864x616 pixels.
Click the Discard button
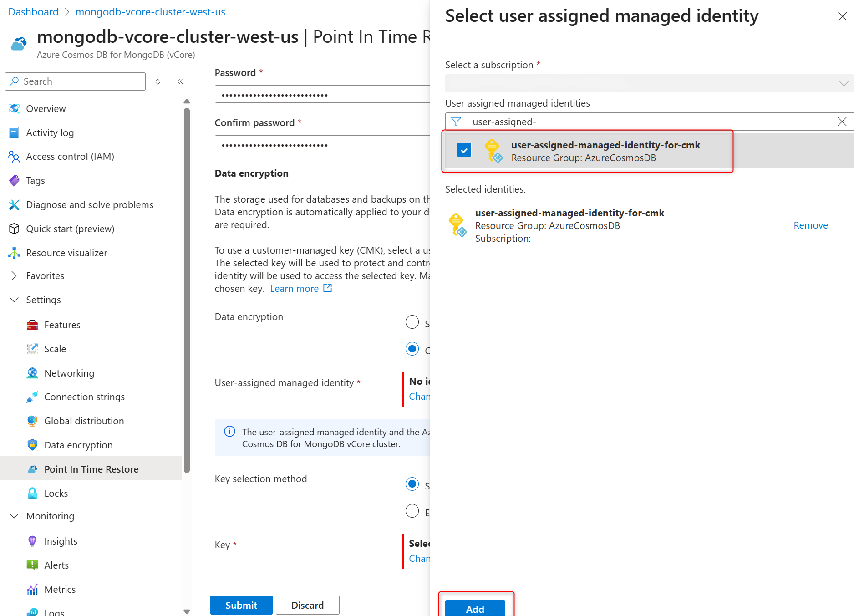click(308, 605)
